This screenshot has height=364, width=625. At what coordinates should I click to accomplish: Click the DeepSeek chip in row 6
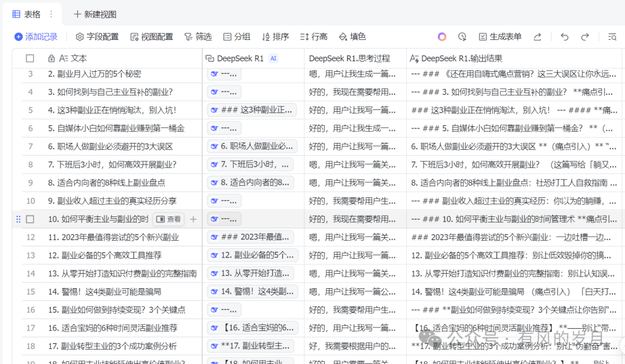coord(224,128)
